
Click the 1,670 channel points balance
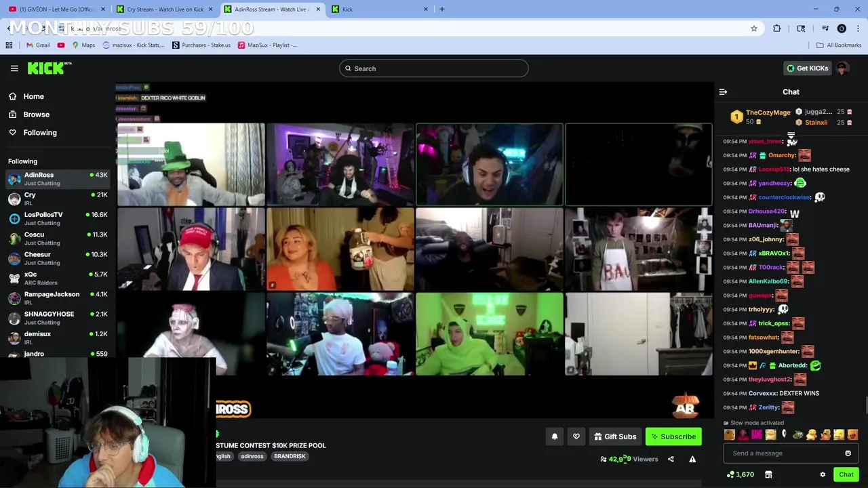click(740, 474)
